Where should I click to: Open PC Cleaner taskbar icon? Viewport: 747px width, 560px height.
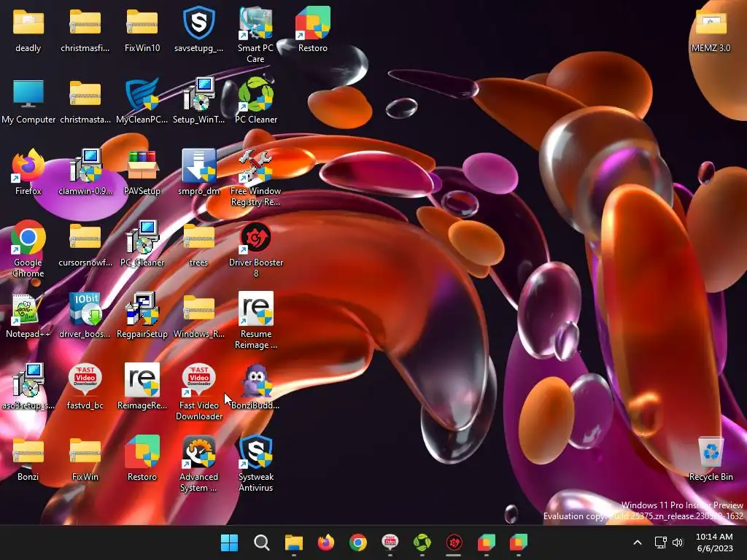(x=422, y=542)
